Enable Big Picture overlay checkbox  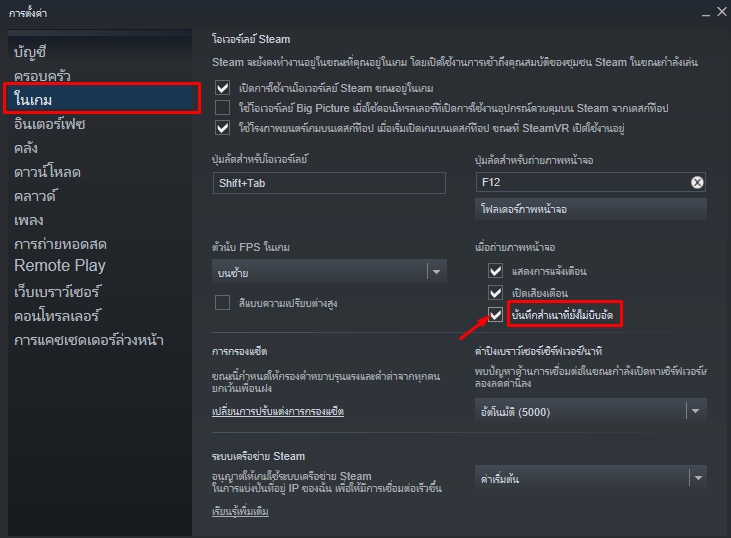pos(223,107)
